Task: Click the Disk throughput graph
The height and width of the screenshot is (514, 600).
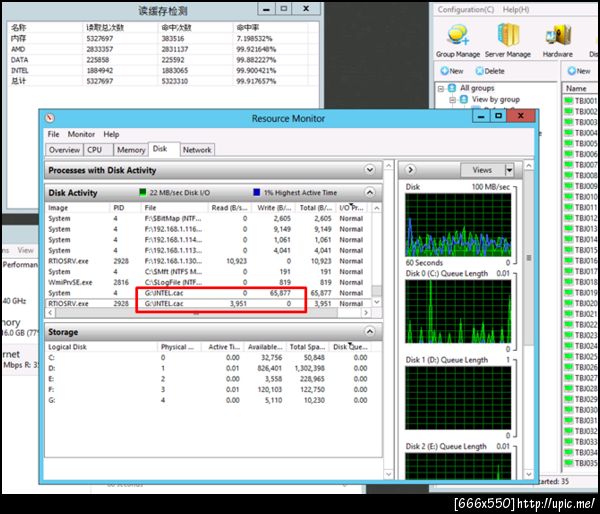Action: [x=458, y=225]
